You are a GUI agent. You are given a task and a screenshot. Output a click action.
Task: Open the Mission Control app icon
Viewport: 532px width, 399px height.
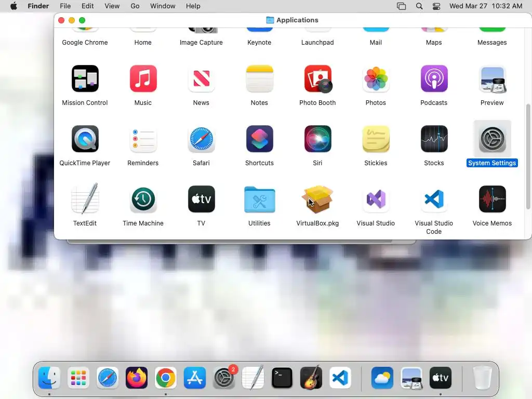[85, 79]
